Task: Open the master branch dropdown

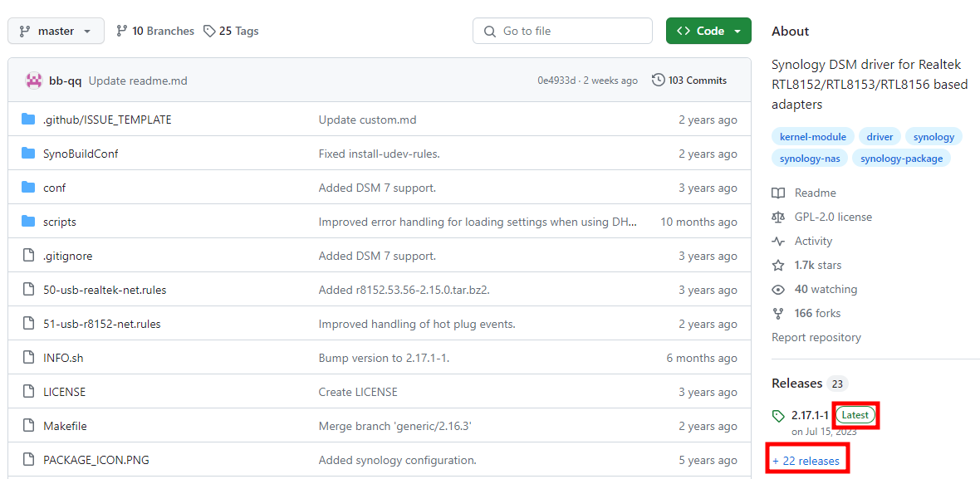Action: point(56,32)
